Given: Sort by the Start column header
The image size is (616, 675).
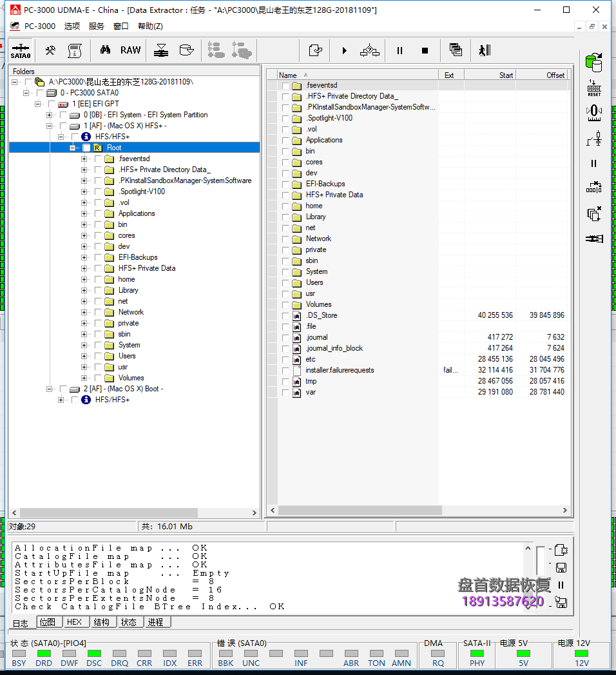Looking at the screenshot, I should coord(490,75).
